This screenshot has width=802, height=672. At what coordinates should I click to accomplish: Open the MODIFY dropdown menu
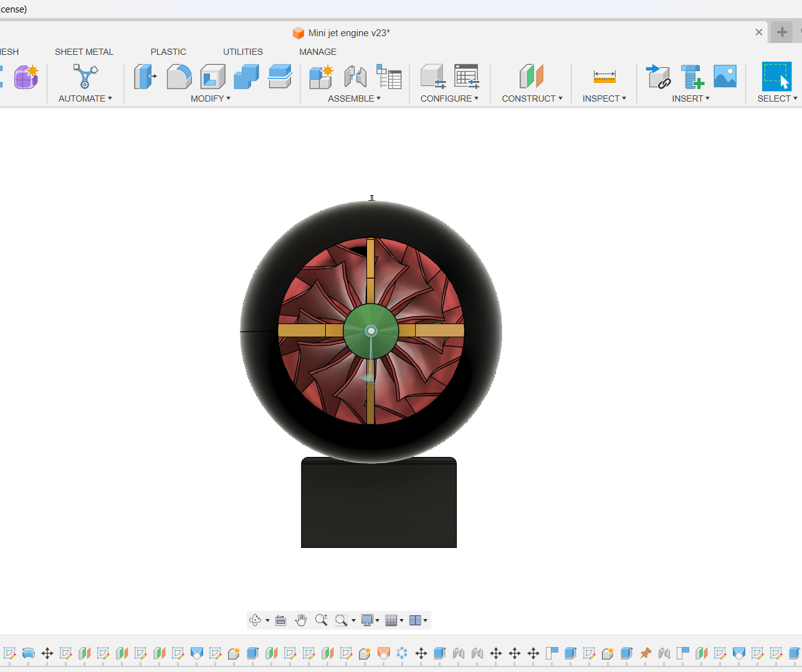tap(211, 98)
